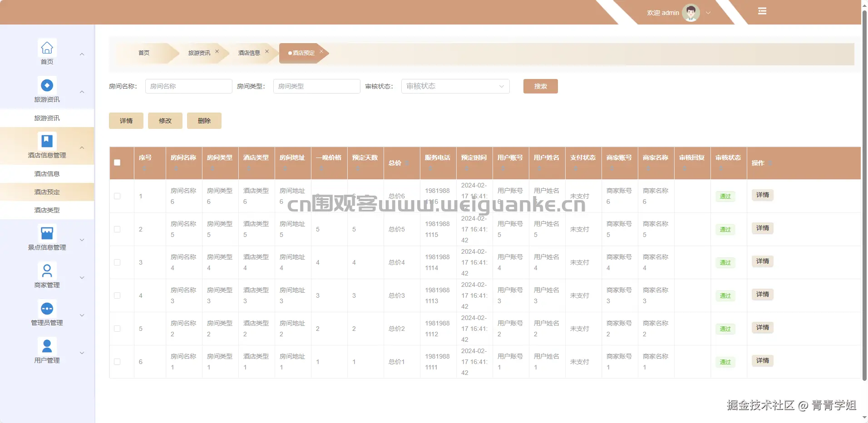
Task: Open 酒店信息 submenu item
Action: 47,174
